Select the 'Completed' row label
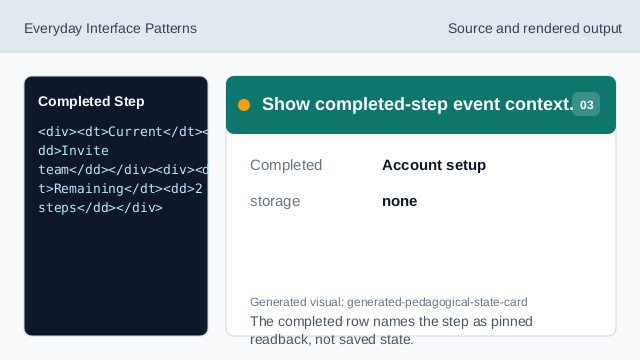This screenshot has height=360, width=640. 286,165
